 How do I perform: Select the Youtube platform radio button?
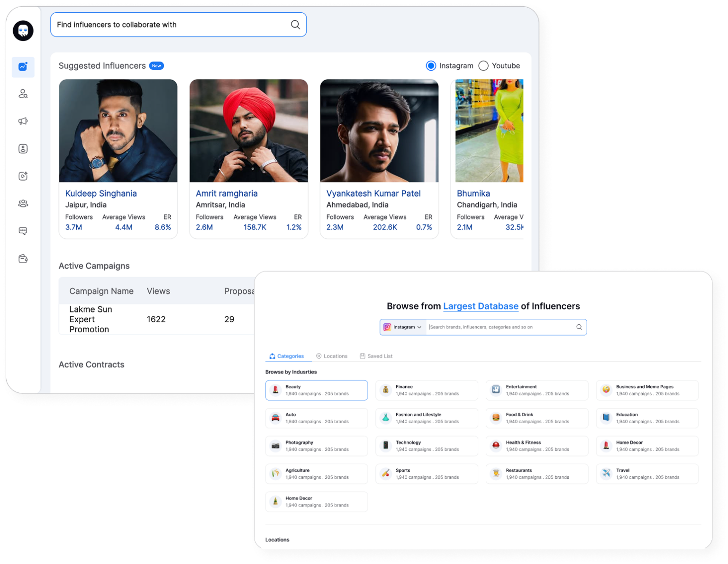(x=483, y=65)
